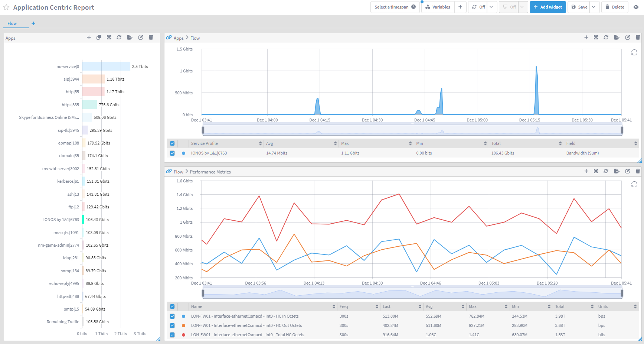Toggle auto-refresh Off button
This screenshot has width=644, height=344.
pos(478,7)
